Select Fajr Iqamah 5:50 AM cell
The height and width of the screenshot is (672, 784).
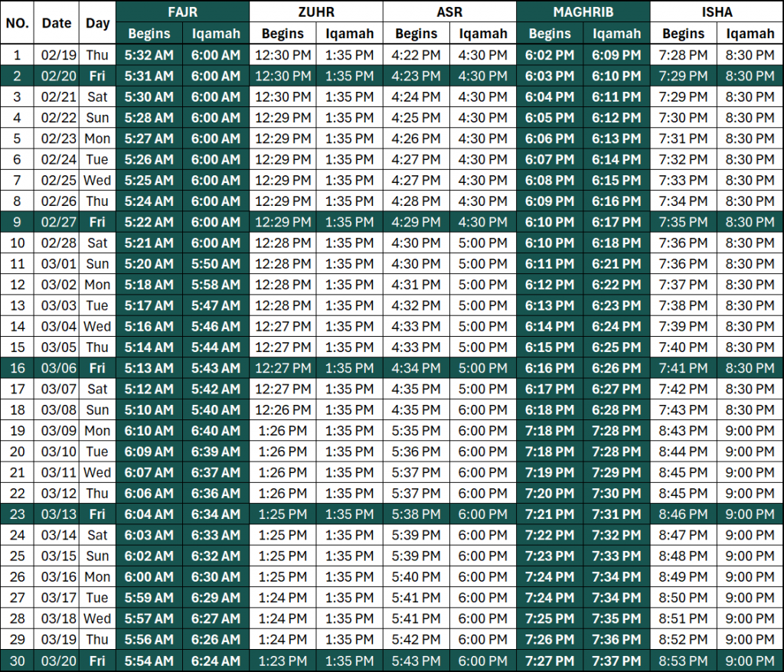pos(216,264)
